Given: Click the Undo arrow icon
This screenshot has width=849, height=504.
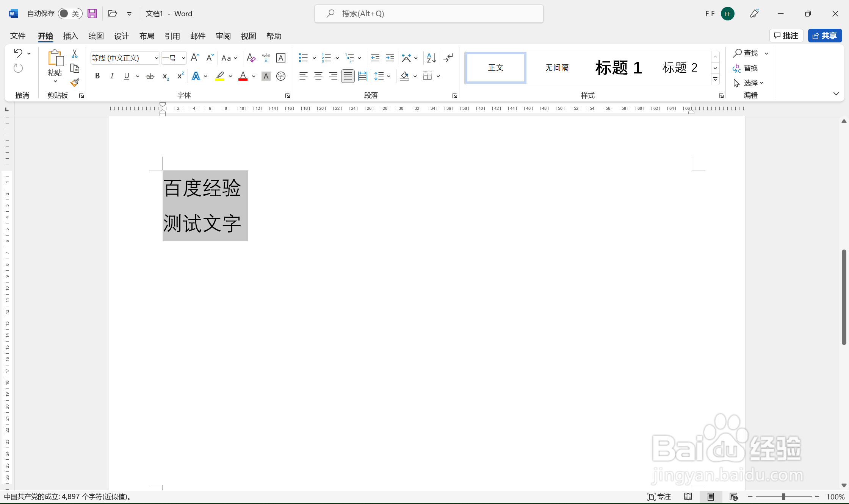Looking at the screenshot, I should pyautogui.click(x=18, y=53).
